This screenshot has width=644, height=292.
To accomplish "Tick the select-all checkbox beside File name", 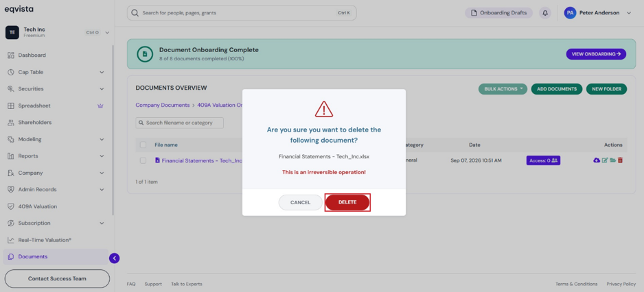I will [x=143, y=145].
